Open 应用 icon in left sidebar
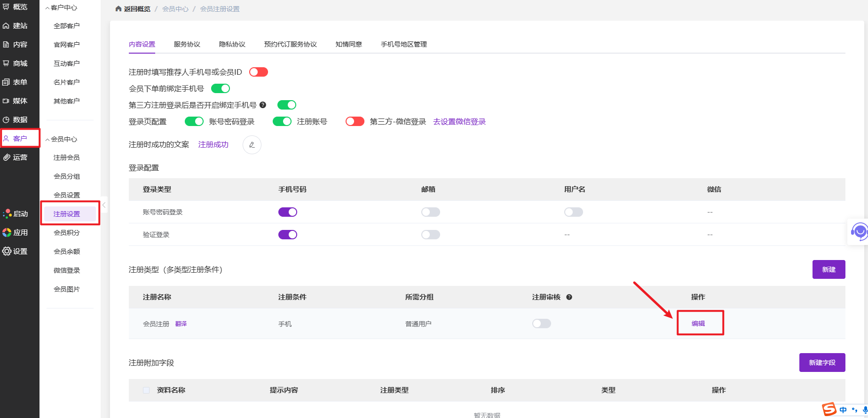The width and height of the screenshot is (868, 418). (7, 232)
